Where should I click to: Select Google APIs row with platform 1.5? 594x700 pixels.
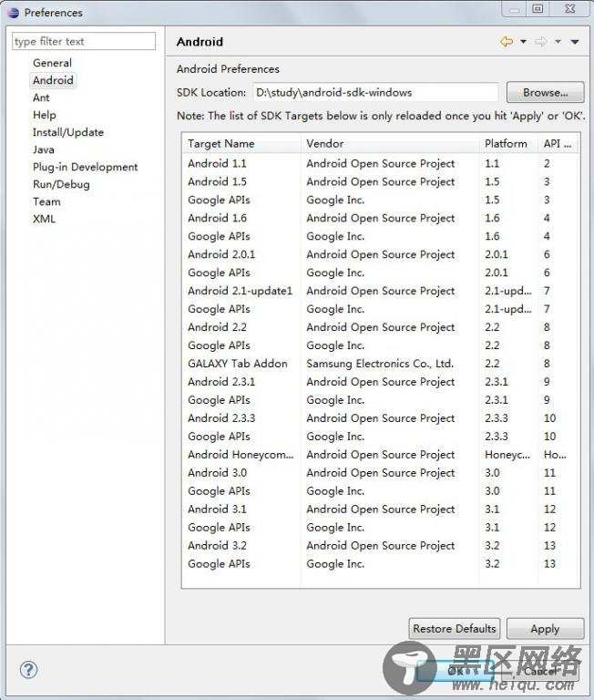point(381,200)
